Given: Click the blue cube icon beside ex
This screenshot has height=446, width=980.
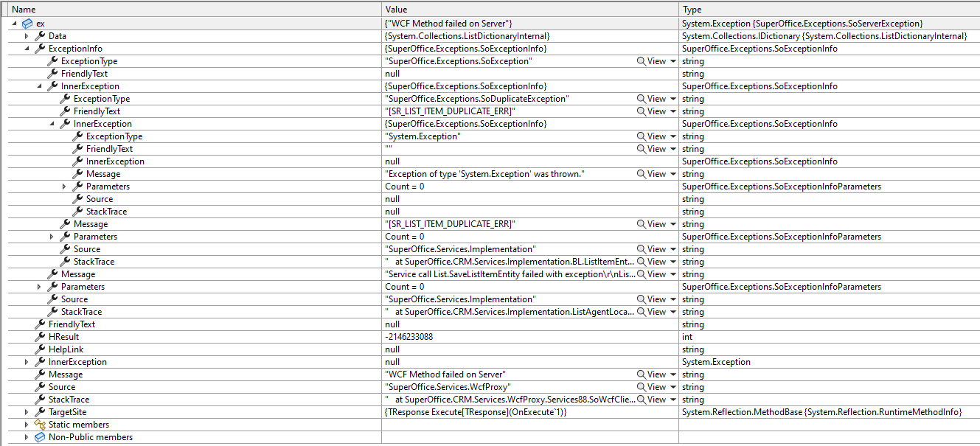Looking at the screenshot, I should pyautogui.click(x=27, y=24).
